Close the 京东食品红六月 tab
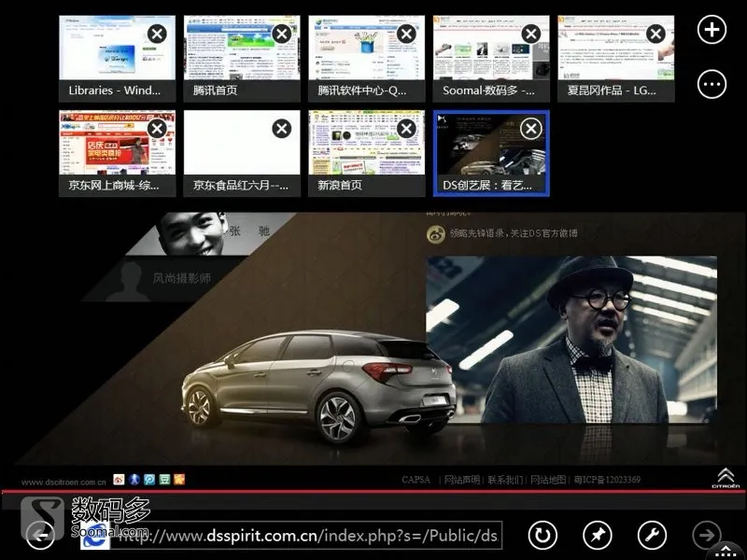This screenshot has height=560, width=747. 282,129
